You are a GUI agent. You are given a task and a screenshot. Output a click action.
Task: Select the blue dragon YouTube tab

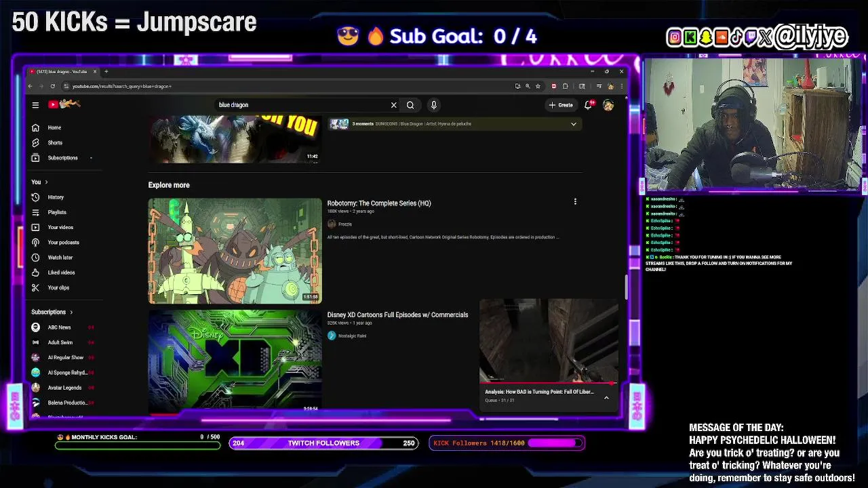point(61,72)
